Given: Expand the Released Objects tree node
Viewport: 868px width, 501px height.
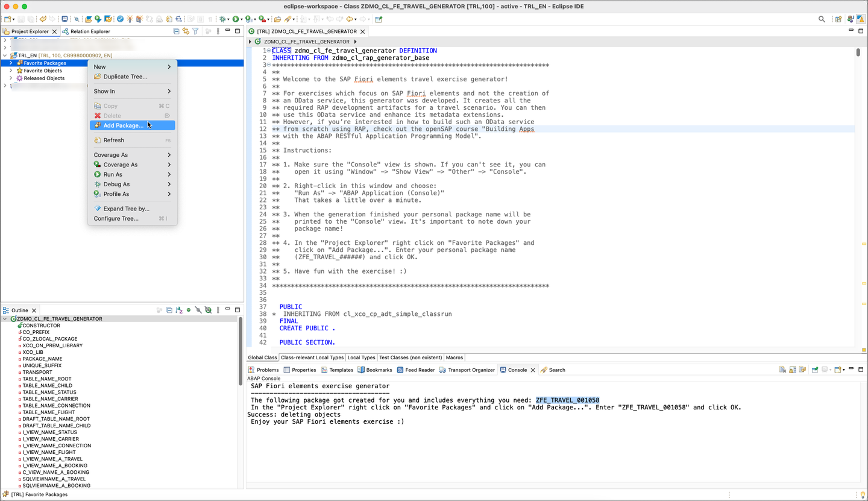Looking at the screenshot, I should click(x=11, y=78).
